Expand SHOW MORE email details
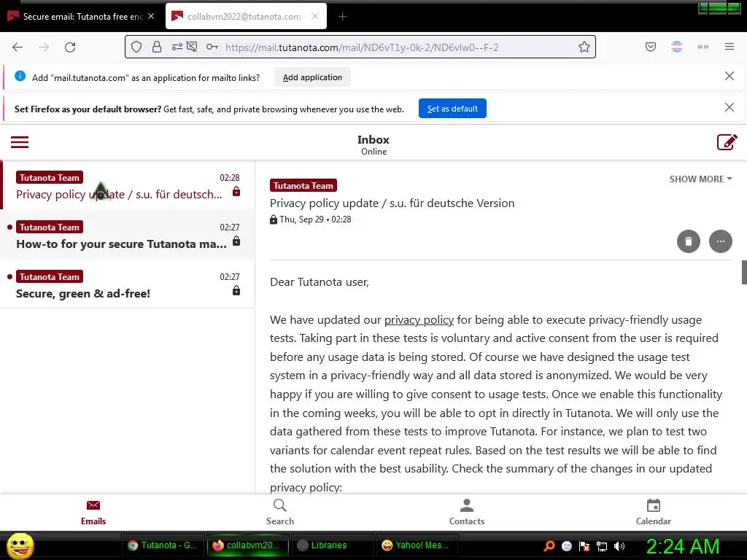 click(700, 179)
